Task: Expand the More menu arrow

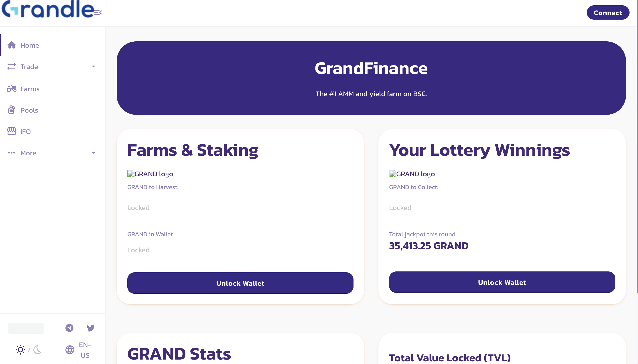Action: [93, 153]
